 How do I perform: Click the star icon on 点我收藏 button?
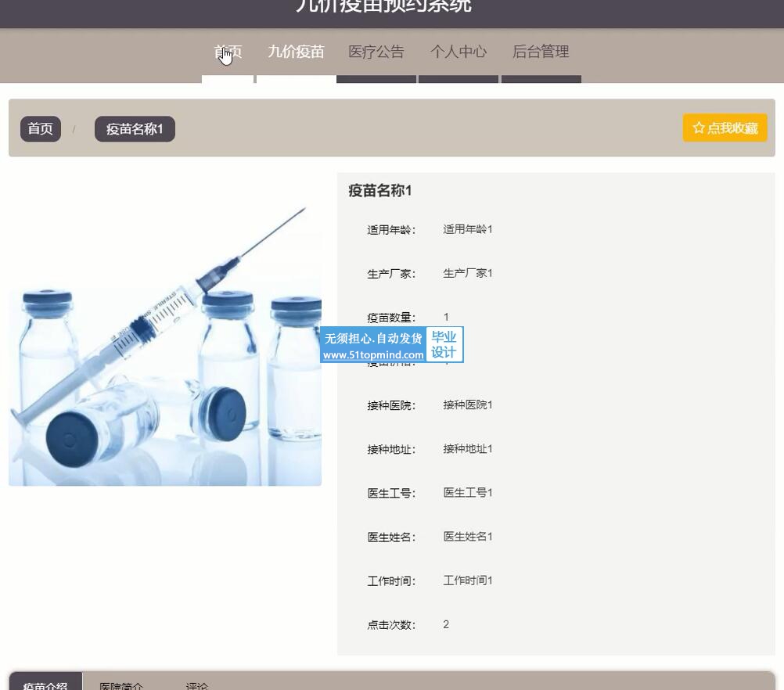699,128
